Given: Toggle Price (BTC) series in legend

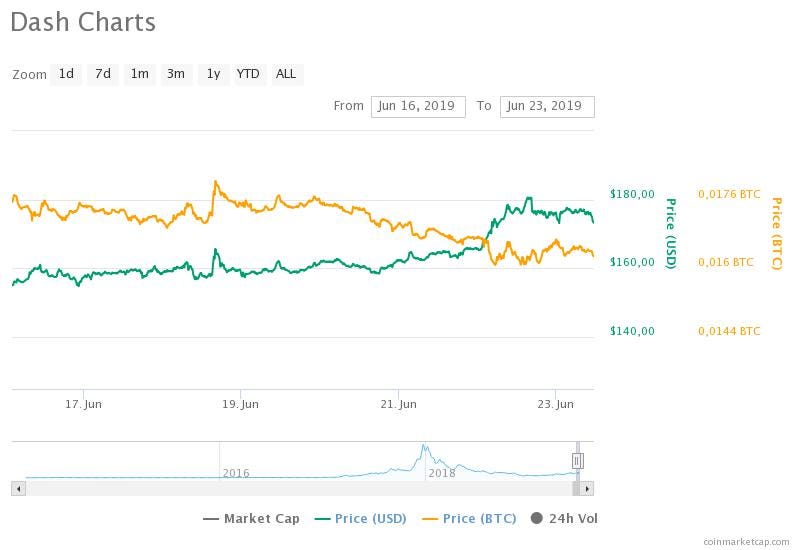Looking at the screenshot, I should 469,519.
